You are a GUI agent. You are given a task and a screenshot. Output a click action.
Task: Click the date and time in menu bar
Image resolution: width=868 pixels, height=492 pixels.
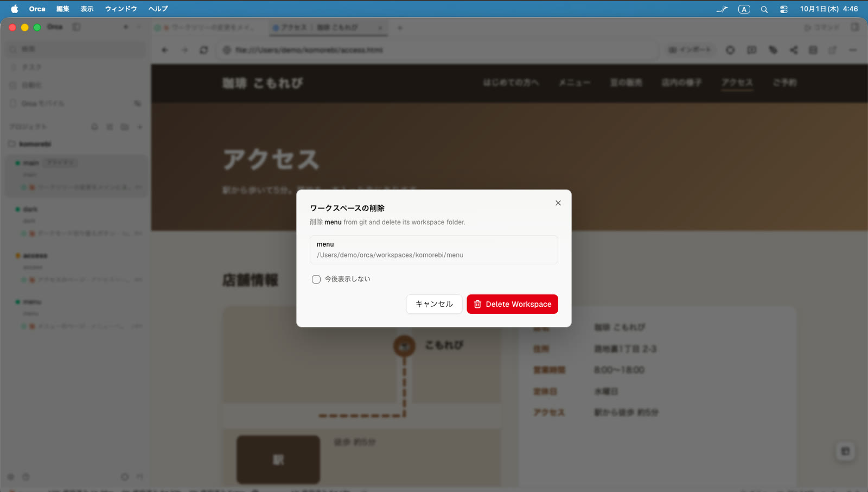829,9
